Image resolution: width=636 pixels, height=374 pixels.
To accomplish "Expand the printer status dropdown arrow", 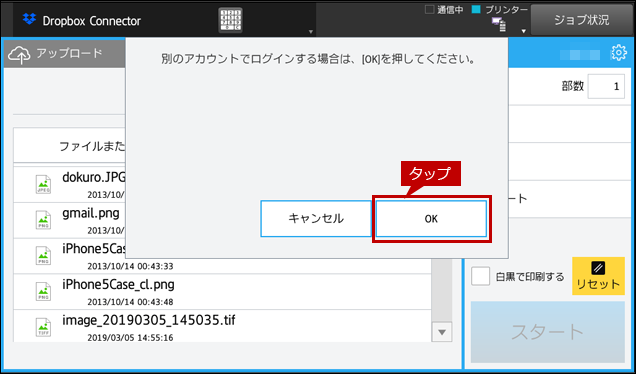I will pos(523,31).
